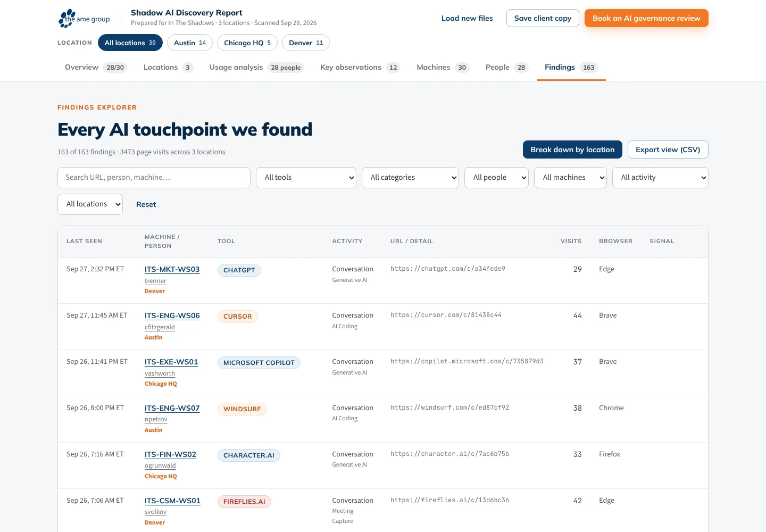Open machine ITS-EXE-WS01
The image size is (766, 532).
171,362
